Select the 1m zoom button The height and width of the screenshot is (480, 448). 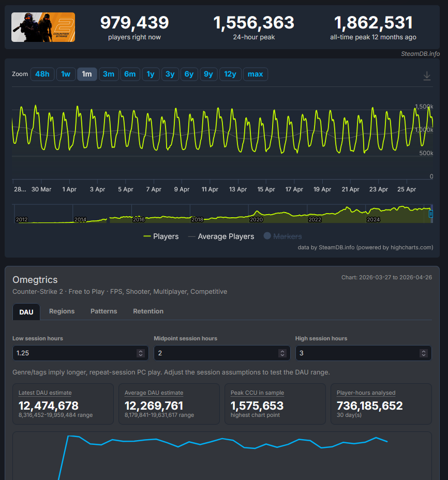coord(87,74)
